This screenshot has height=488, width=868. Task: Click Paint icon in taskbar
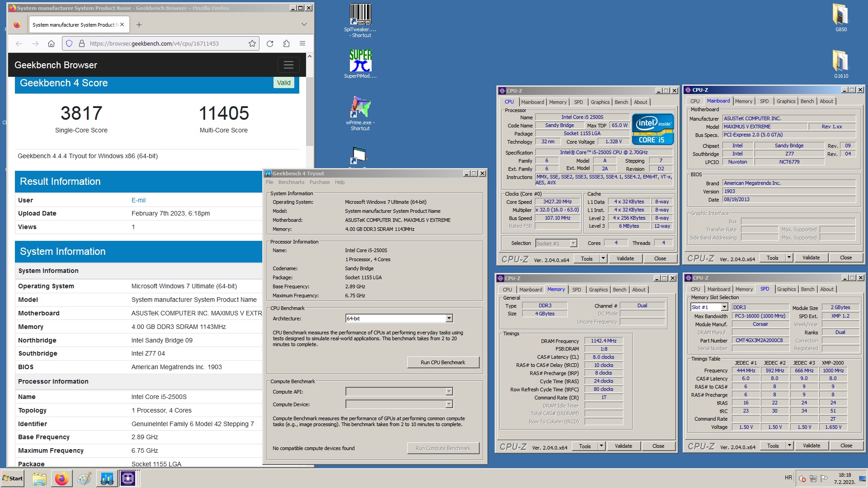coord(84,479)
